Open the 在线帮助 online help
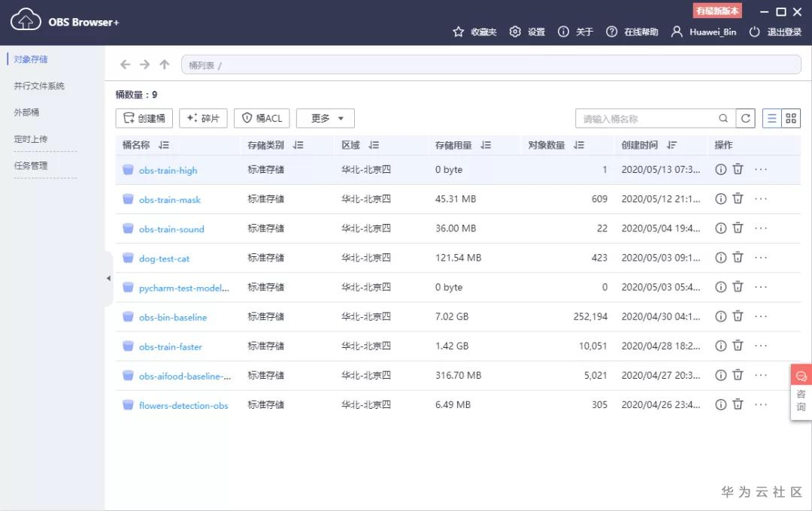 click(x=632, y=32)
